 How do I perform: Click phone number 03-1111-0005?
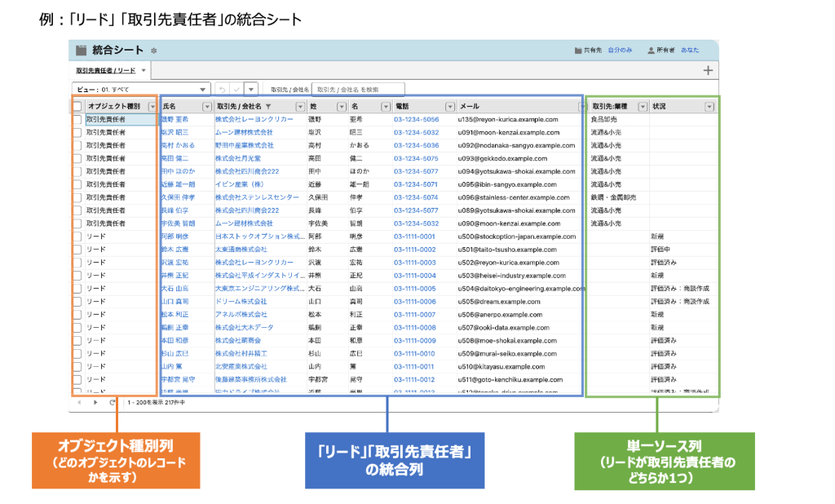coord(414,288)
